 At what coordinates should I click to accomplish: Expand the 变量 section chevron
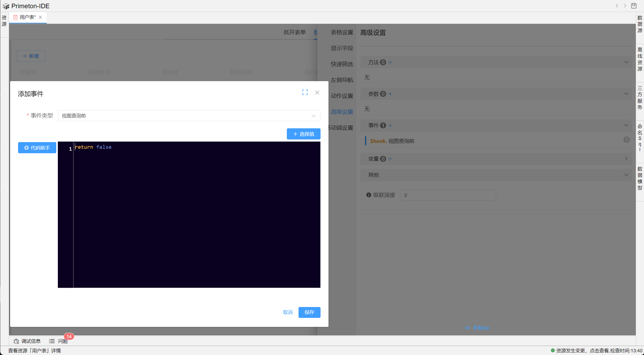point(626,159)
